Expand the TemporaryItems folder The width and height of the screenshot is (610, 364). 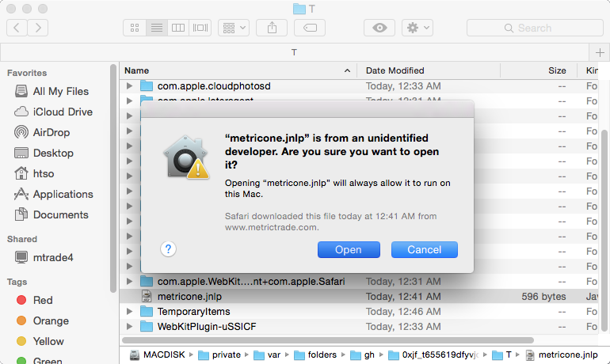(130, 312)
